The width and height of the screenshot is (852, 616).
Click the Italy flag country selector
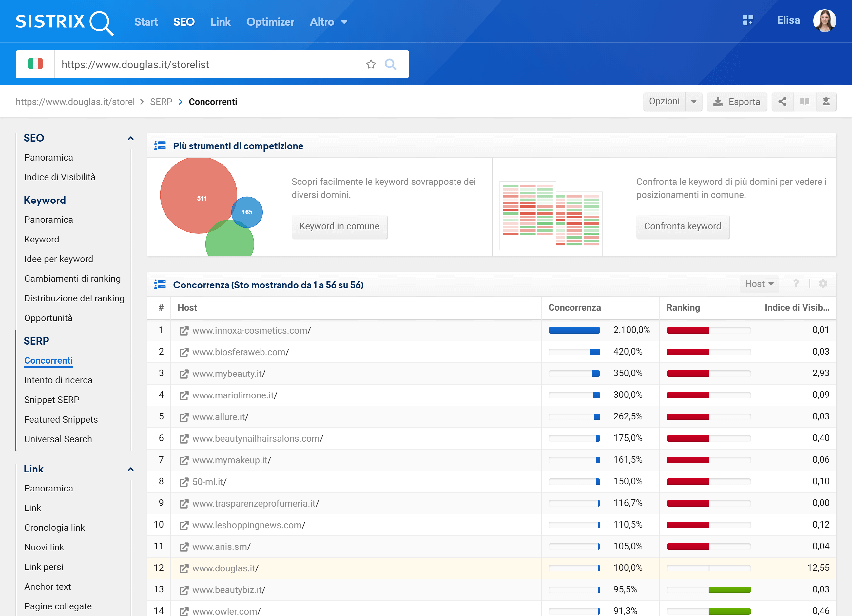click(35, 64)
